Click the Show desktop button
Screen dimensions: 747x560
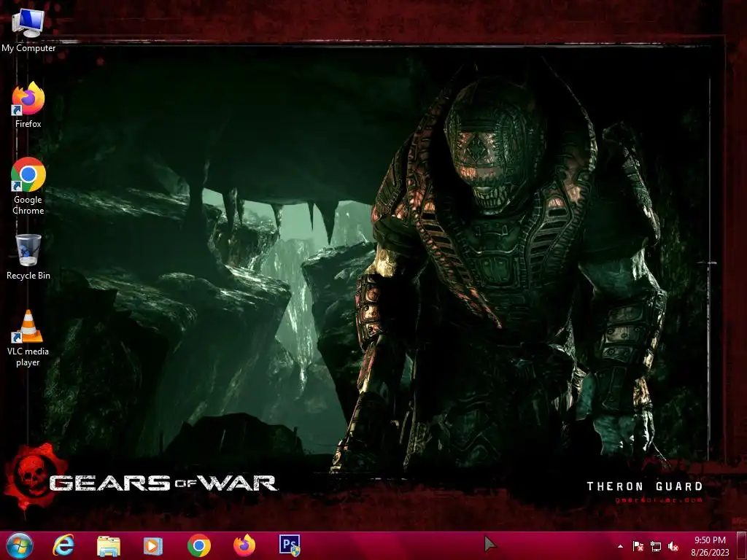click(x=741, y=545)
